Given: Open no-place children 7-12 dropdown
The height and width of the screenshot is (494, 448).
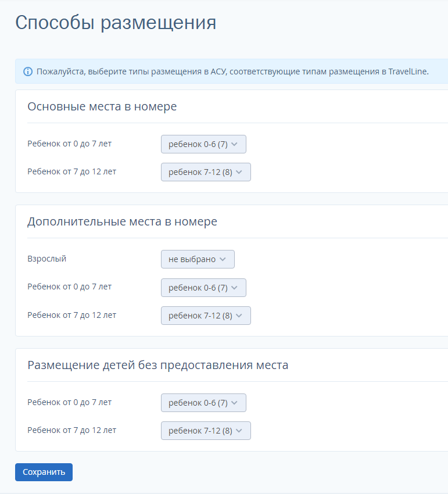Looking at the screenshot, I should (x=206, y=431).
